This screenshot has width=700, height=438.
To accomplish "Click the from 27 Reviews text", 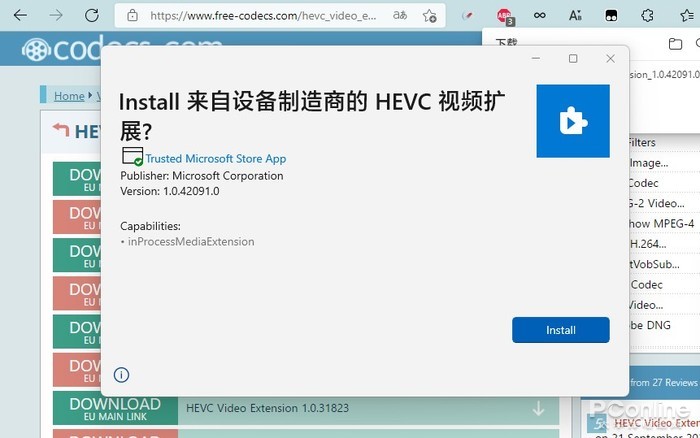I will click(663, 383).
